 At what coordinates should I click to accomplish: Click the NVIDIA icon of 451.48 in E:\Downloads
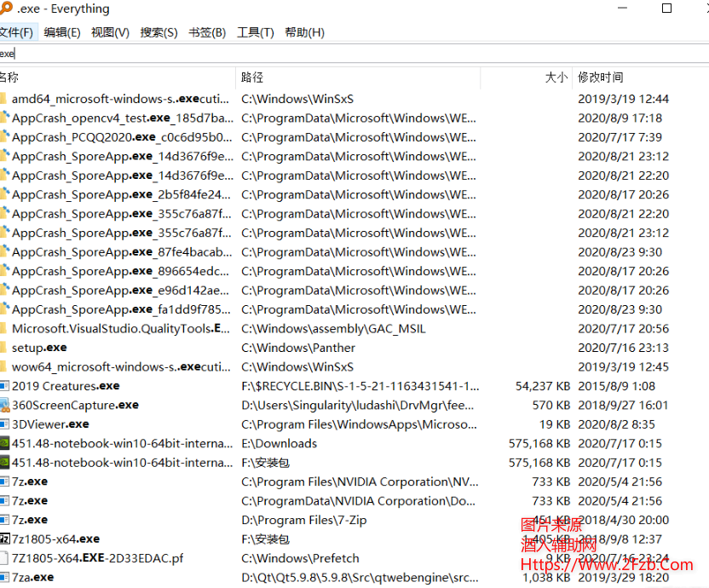(x=4, y=443)
